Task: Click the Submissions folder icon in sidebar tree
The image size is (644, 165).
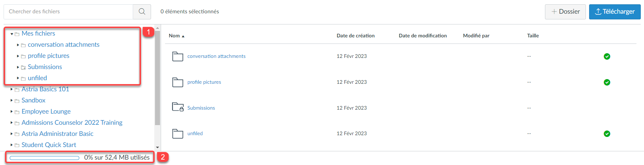Action: (23, 68)
